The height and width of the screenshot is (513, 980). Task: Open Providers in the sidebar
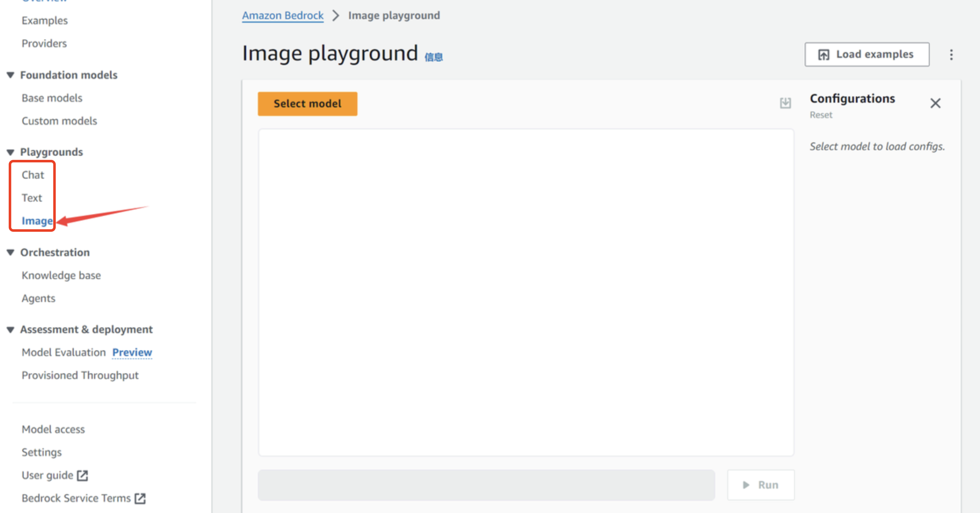coord(44,44)
